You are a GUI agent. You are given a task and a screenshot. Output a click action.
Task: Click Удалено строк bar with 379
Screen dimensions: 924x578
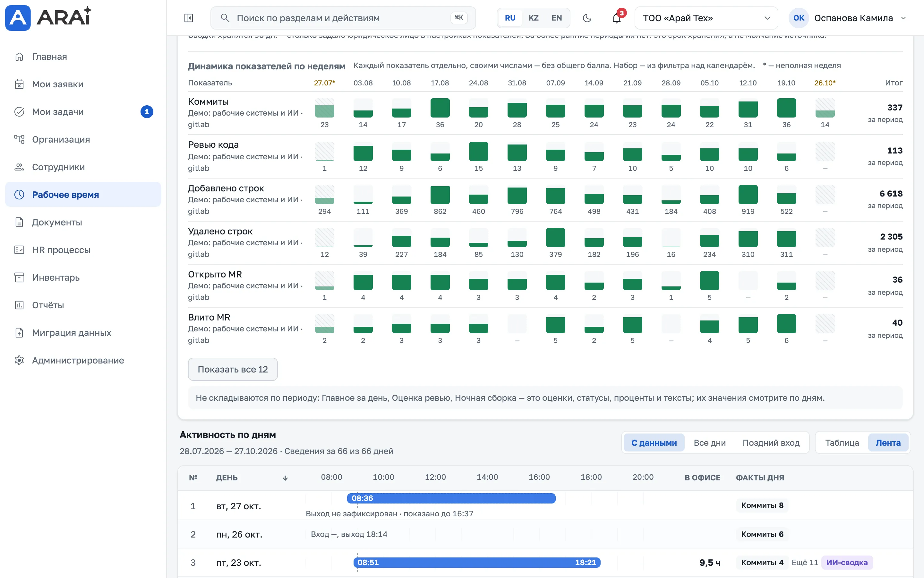(555, 238)
